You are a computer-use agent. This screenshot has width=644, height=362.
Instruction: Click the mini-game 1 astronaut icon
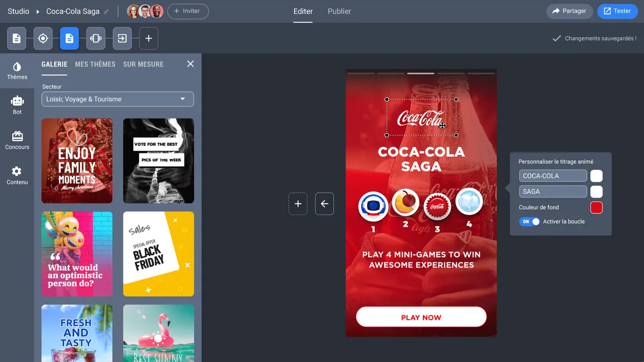click(x=373, y=206)
